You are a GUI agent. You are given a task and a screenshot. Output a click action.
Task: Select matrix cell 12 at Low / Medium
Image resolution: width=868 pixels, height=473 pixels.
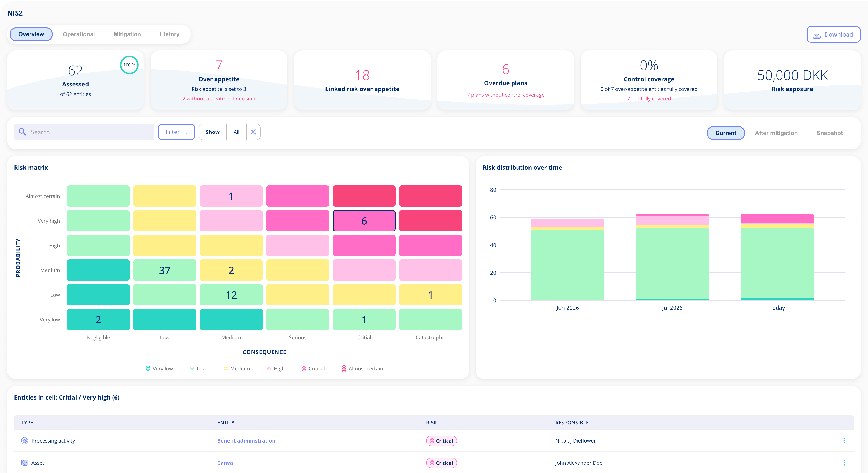(x=231, y=295)
